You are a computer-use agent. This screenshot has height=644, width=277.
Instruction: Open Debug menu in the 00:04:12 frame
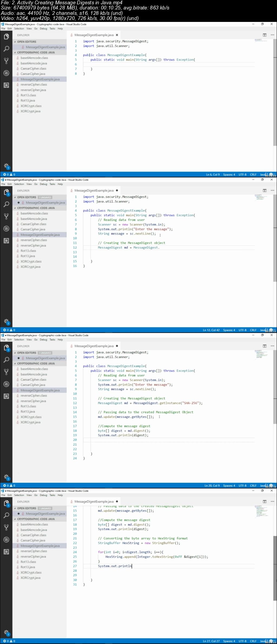coord(43,184)
